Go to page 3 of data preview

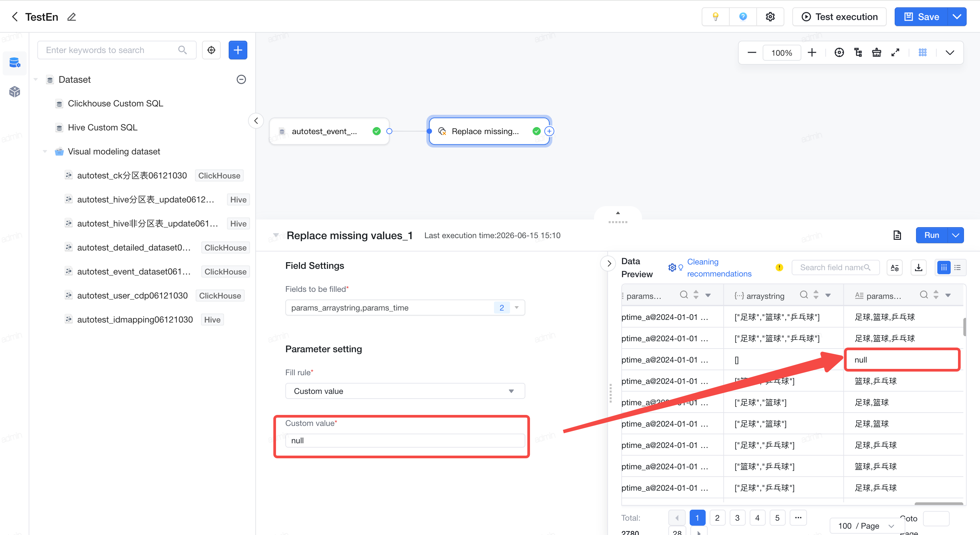[x=737, y=517]
